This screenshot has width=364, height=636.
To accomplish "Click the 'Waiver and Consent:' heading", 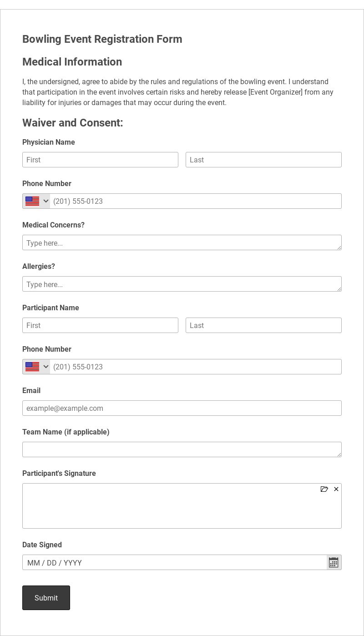I will click(x=73, y=123).
